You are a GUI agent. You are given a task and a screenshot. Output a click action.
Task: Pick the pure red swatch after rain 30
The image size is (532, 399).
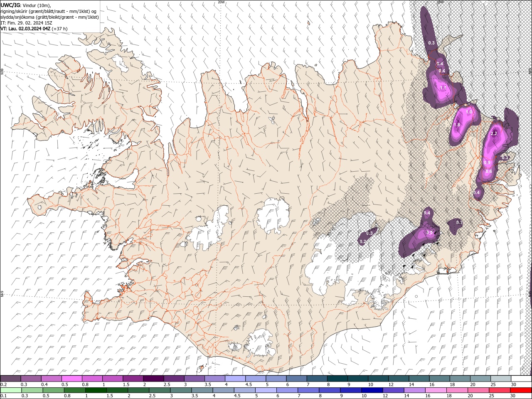(521, 390)
